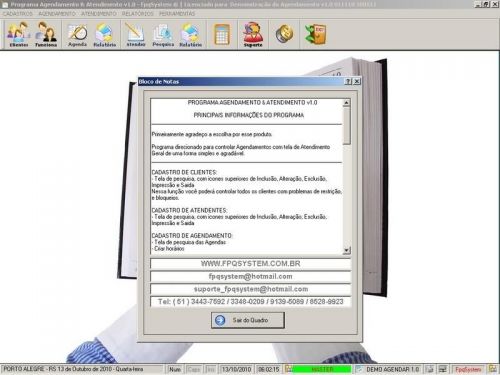Screen dimensions: 500x375
Task: Click the Ins indicator in status bar
Action: (x=211, y=369)
